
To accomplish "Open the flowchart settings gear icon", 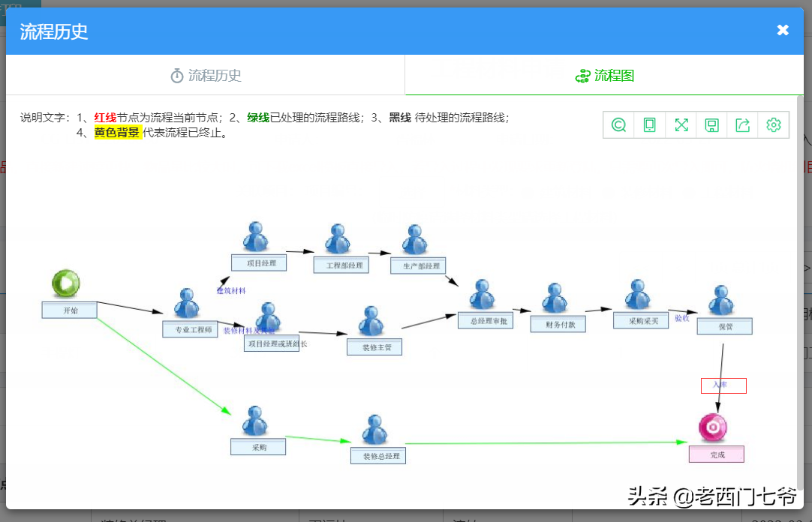I will (x=774, y=124).
